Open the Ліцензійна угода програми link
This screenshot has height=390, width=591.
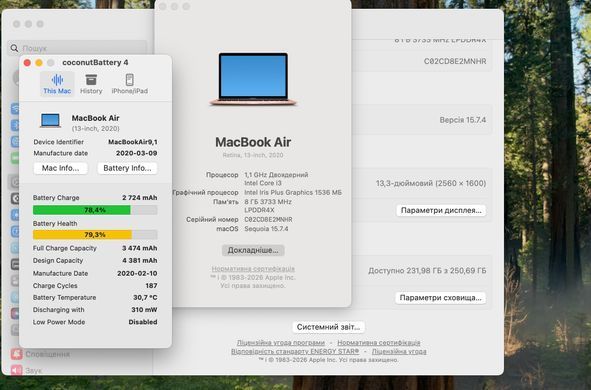[x=280, y=343]
